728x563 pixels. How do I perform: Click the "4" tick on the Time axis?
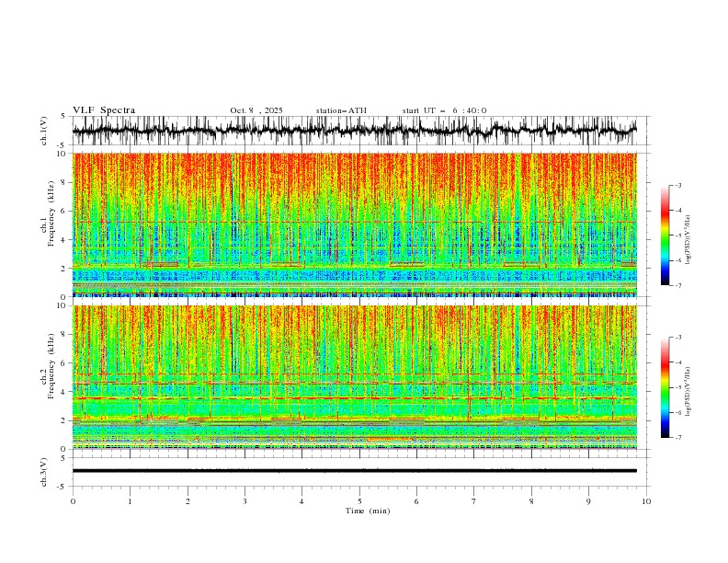click(x=301, y=501)
